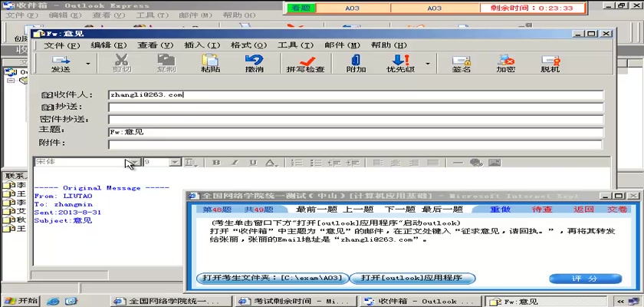The width and height of the screenshot is (644, 307).
Task: Open the font size dropdown
Action: pyautogui.click(x=176, y=163)
